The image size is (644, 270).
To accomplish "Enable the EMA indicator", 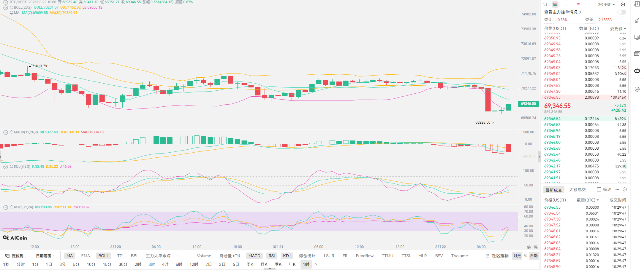I will 86,256.
